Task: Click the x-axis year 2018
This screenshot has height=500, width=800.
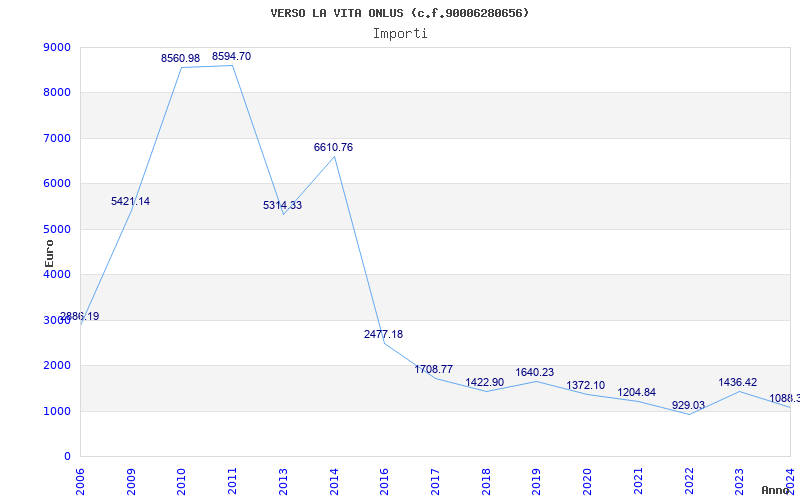Action: click(486, 482)
